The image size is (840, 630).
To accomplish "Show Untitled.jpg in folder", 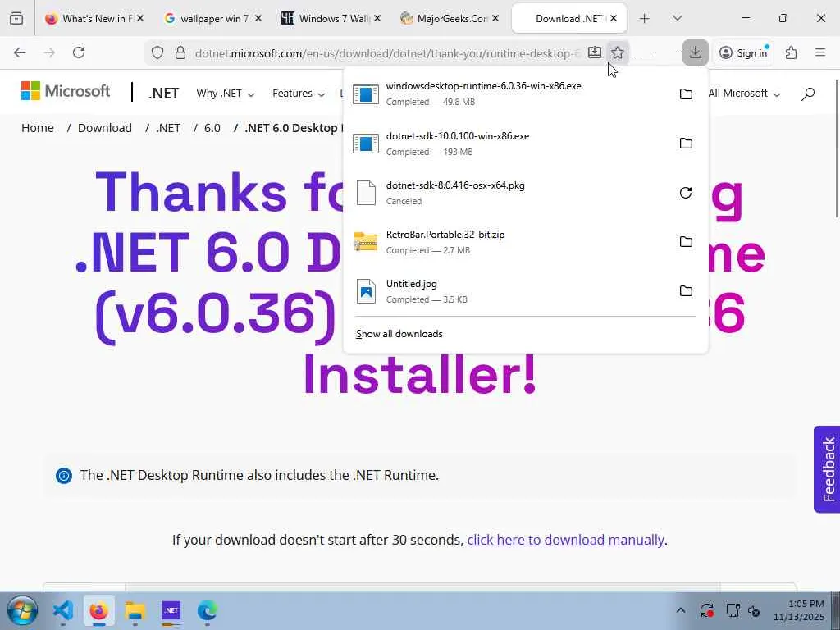I will [686, 291].
